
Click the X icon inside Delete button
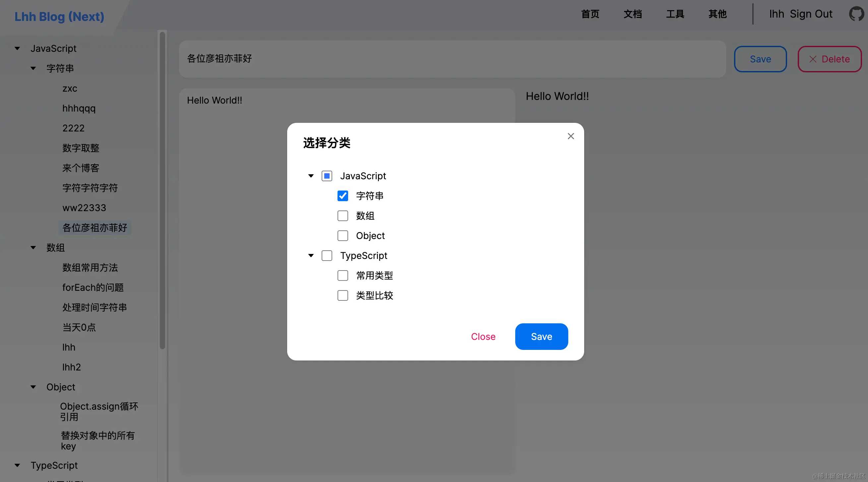click(813, 59)
